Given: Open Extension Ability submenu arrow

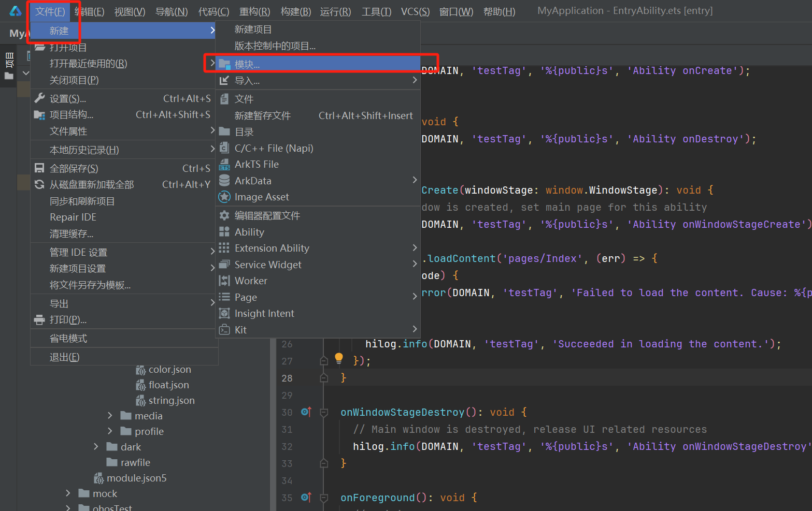Looking at the screenshot, I should 415,248.
